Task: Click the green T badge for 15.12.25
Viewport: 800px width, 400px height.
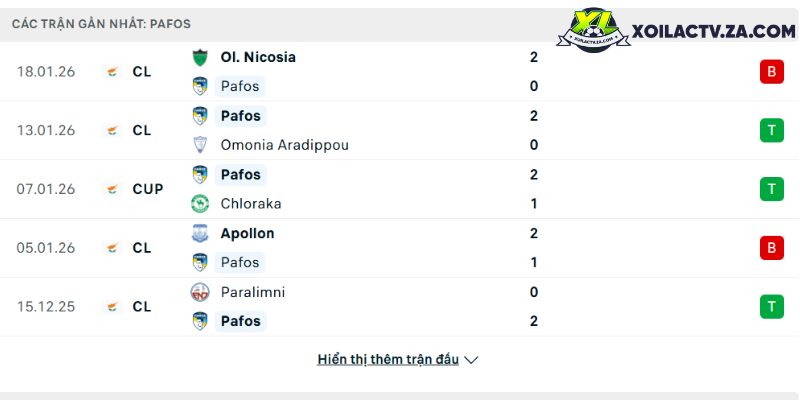Action: (771, 306)
